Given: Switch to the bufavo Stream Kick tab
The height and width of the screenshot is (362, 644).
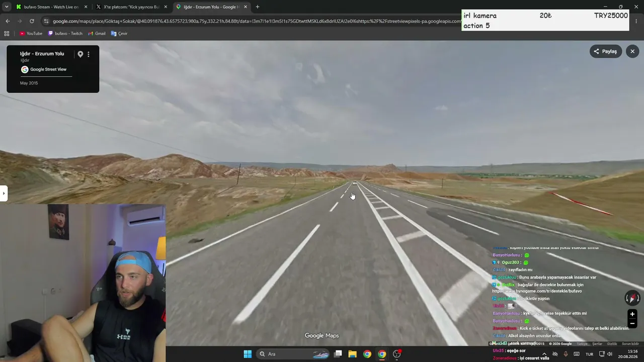Looking at the screenshot, I should pyautogui.click(x=50, y=7).
